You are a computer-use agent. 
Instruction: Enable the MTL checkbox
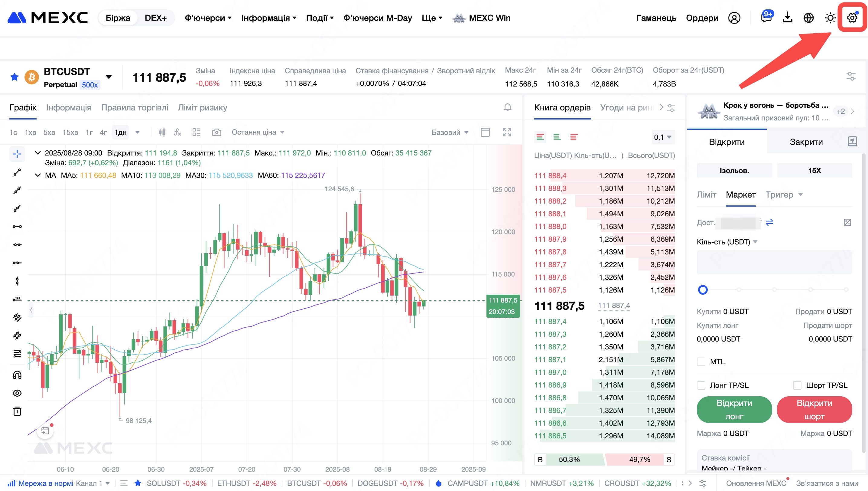click(x=701, y=362)
